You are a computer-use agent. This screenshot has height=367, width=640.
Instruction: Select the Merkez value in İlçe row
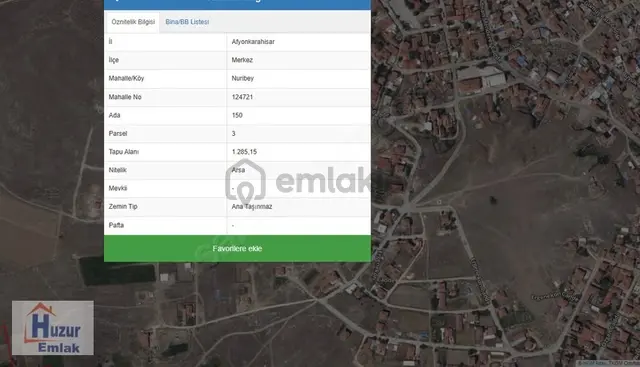(x=242, y=60)
